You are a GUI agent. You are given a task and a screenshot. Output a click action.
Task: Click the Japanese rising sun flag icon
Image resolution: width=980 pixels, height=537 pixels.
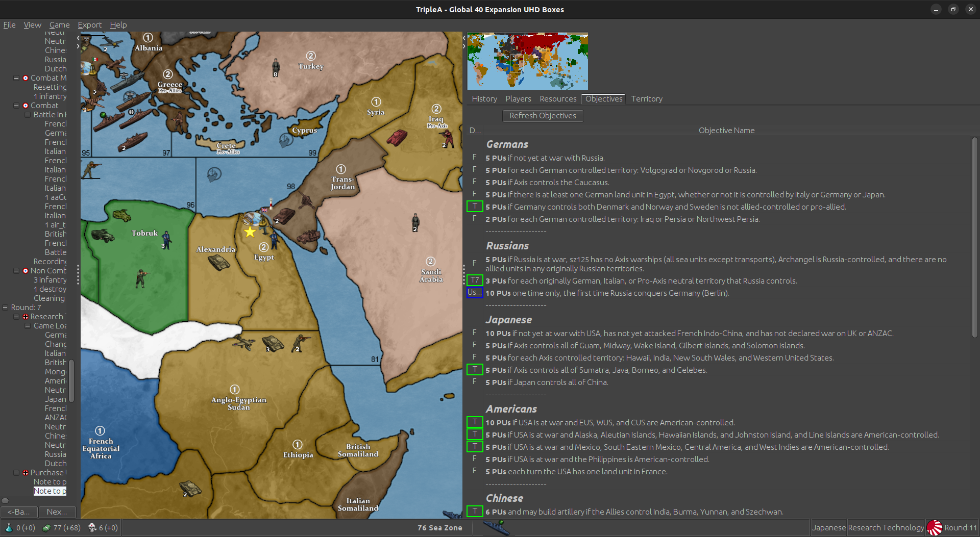point(935,528)
